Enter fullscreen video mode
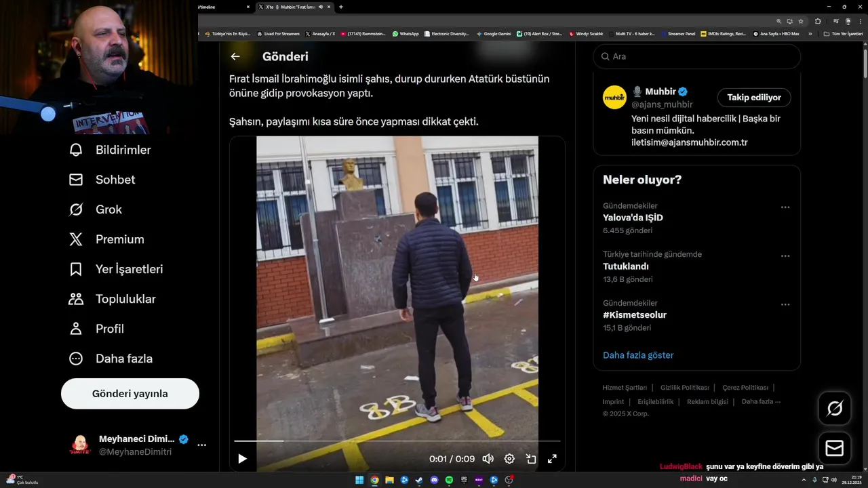 [x=552, y=459]
